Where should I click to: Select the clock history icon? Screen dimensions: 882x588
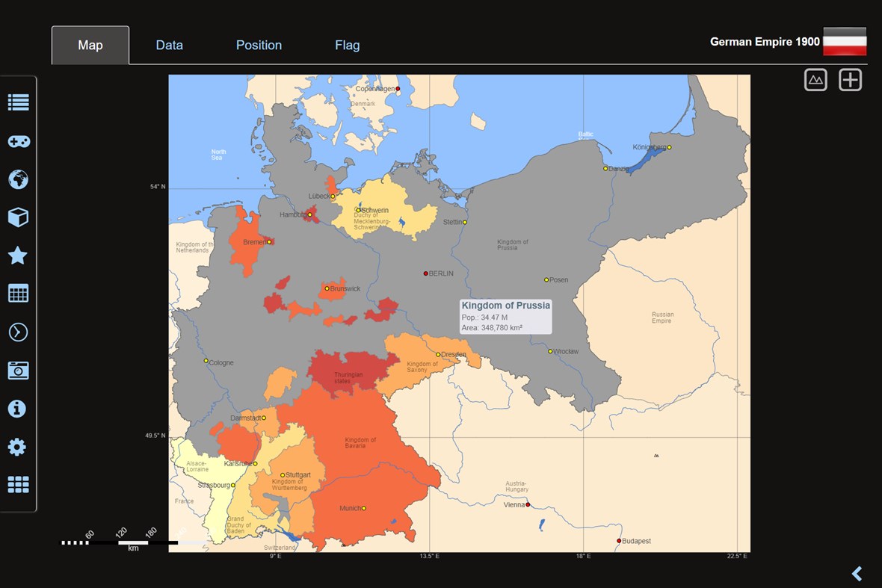pyautogui.click(x=18, y=332)
